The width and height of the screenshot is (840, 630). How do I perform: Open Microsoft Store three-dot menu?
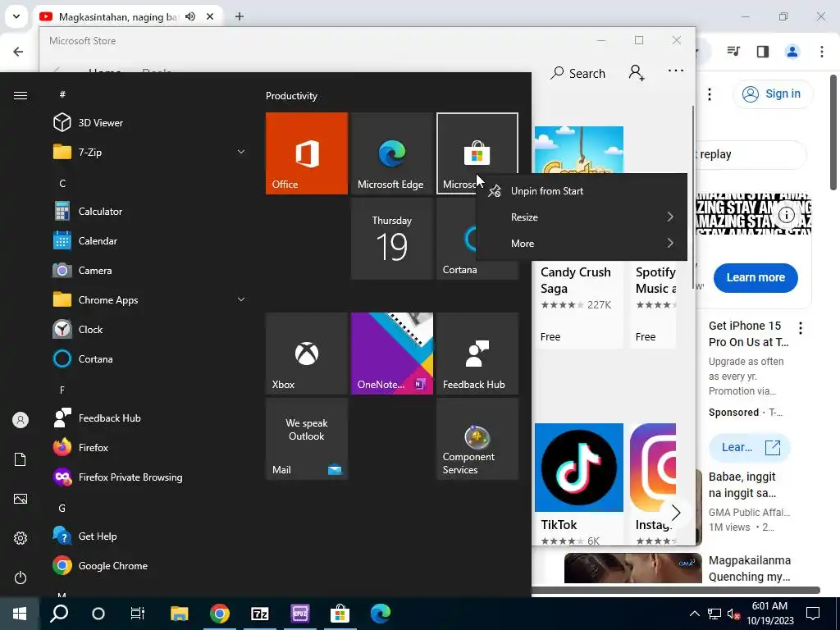(x=676, y=71)
